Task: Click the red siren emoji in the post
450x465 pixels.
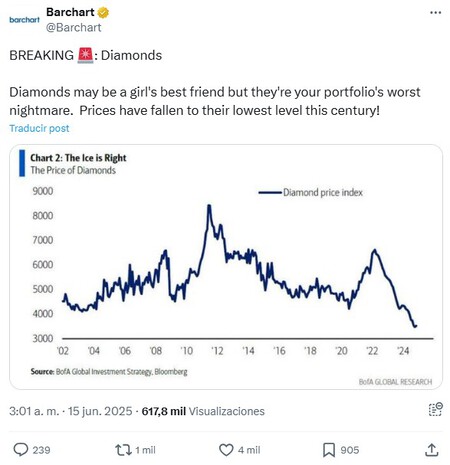Action: [85, 55]
